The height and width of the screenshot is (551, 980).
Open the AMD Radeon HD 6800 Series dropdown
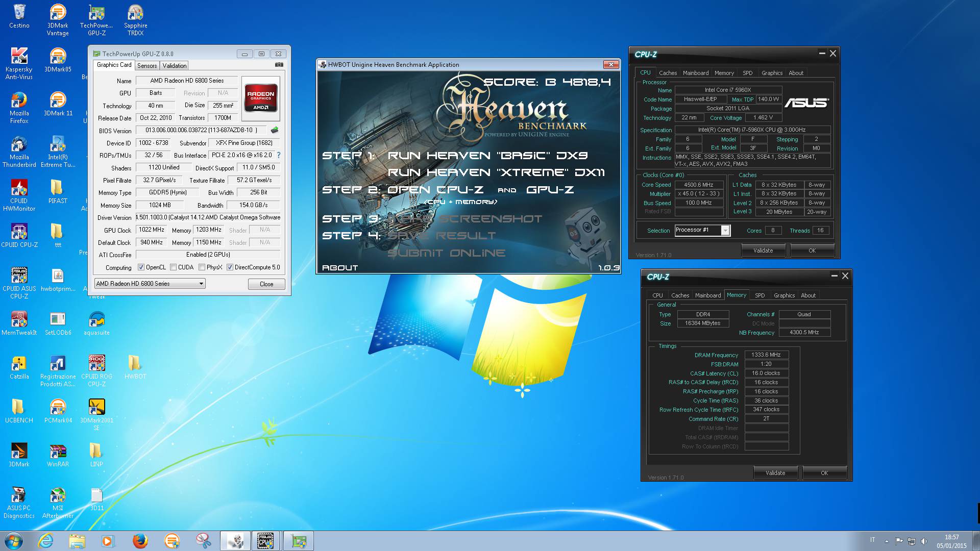[150, 284]
